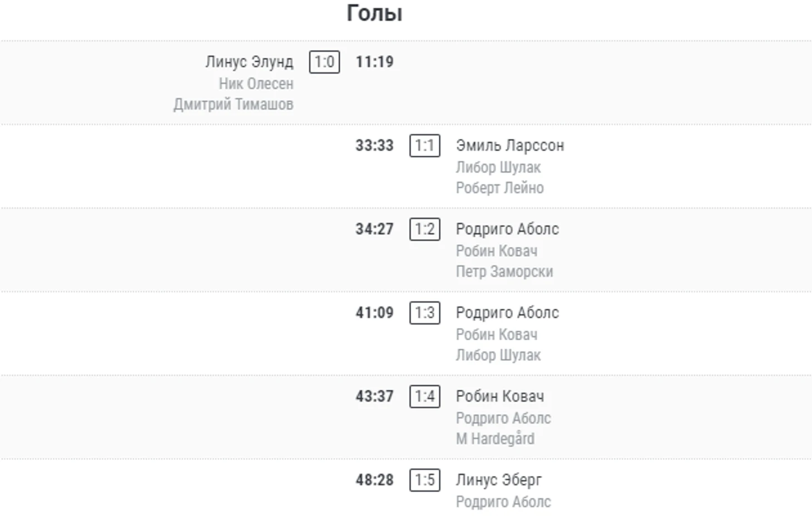Open Петр Заморски player page
Screen dimensions: 812x521
(504, 271)
